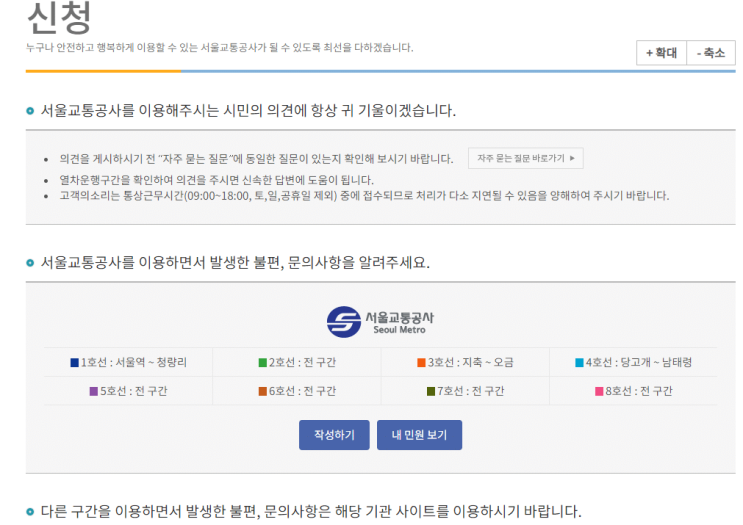Image resolution: width=743 pixels, height=525 pixels.
Task: Select text 7호선 : 전 구간
Action: pyautogui.click(x=471, y=391)
